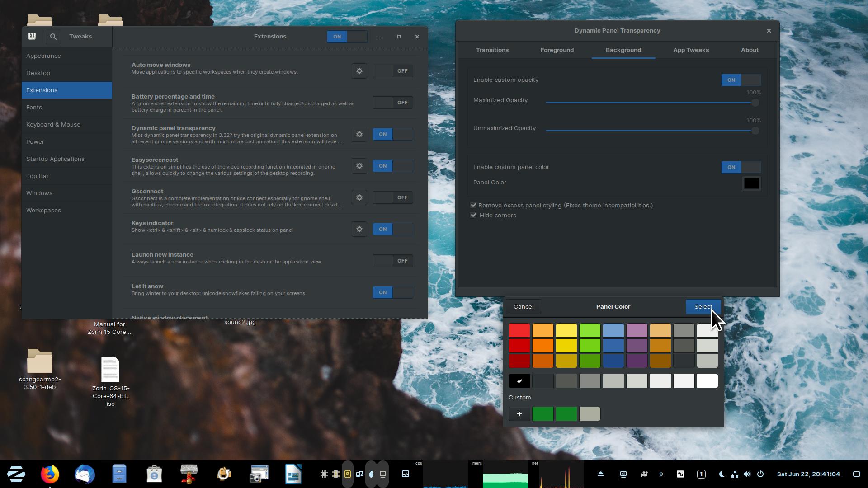This screenshot has width=868, height=488.
Task: Select Appearance in Tweaks sidebar
Action: coord(43,56)
